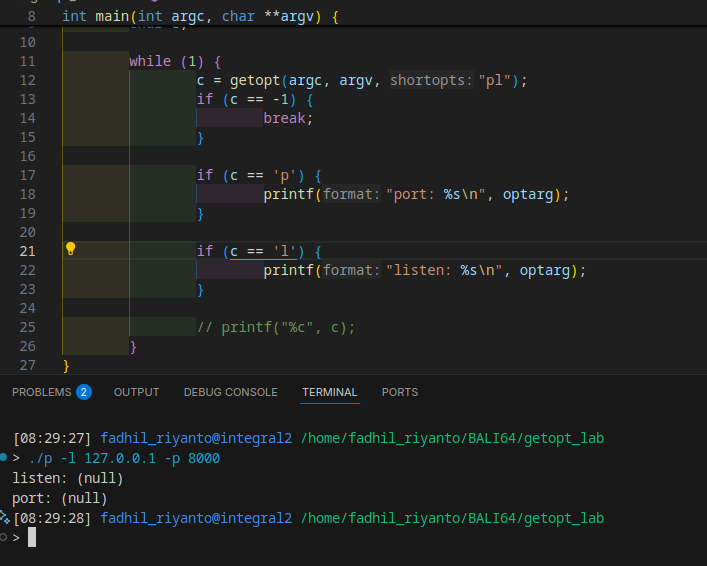Viewport: 707px width, 566px height.
Task: Click the sparkle icon beside the 08:29:28 prompt
Action: [5, 517]
